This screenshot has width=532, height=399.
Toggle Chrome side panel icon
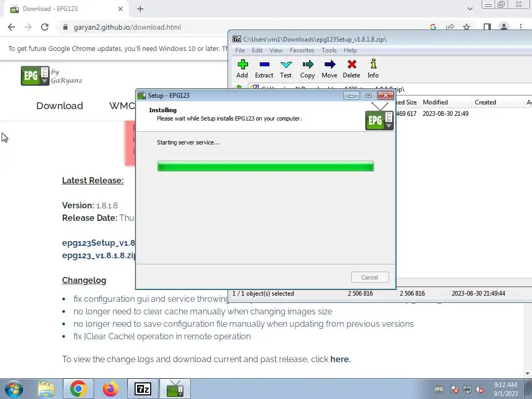coord(487,27)
